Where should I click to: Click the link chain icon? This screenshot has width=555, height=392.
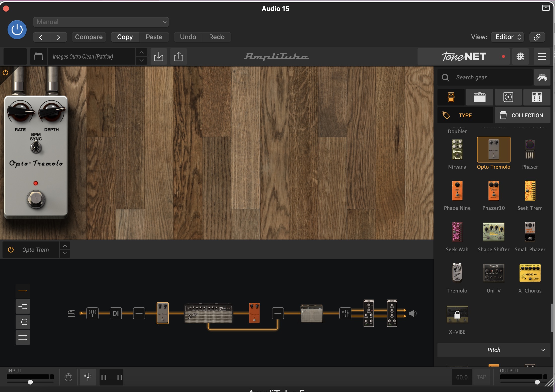tap(537, 37)
